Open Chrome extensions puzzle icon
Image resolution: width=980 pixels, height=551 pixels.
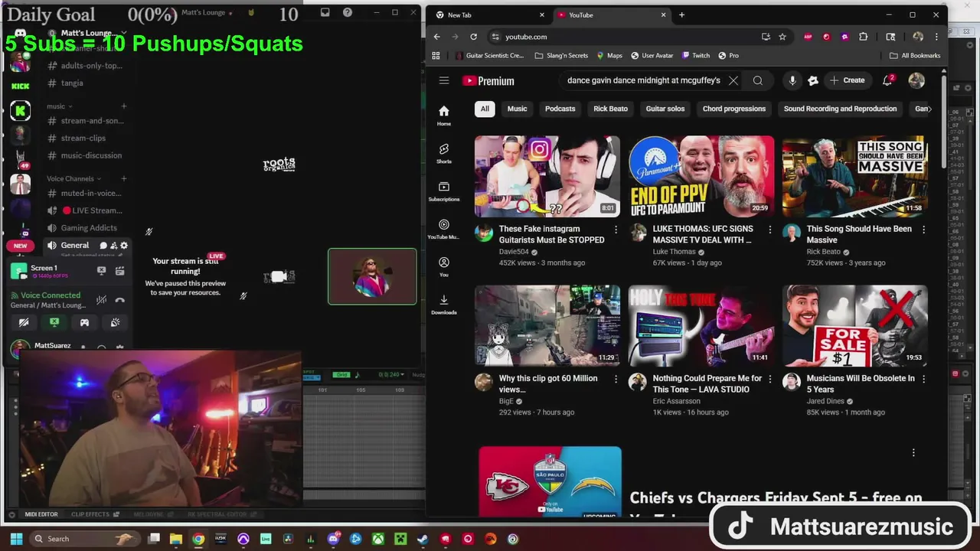(863, 37)
